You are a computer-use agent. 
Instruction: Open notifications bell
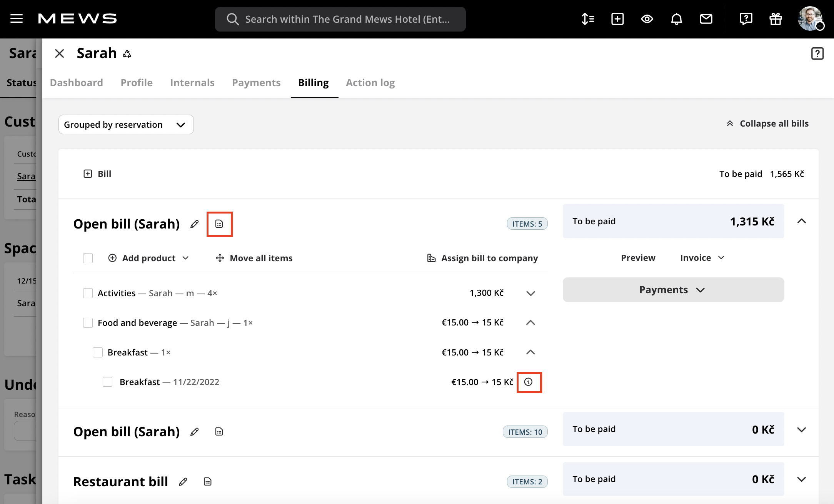[x=677, y=19]
